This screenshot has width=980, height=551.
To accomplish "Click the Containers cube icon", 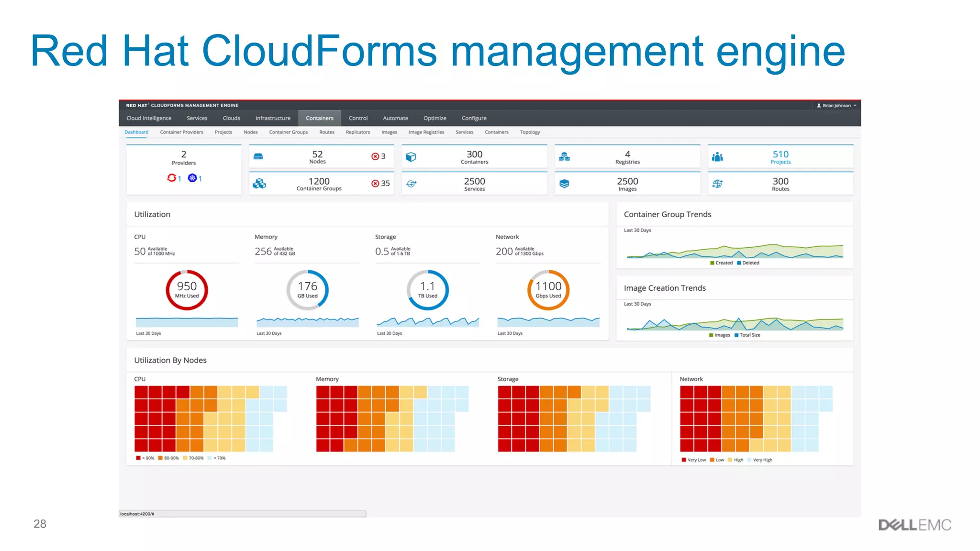I will pos(411,156).
